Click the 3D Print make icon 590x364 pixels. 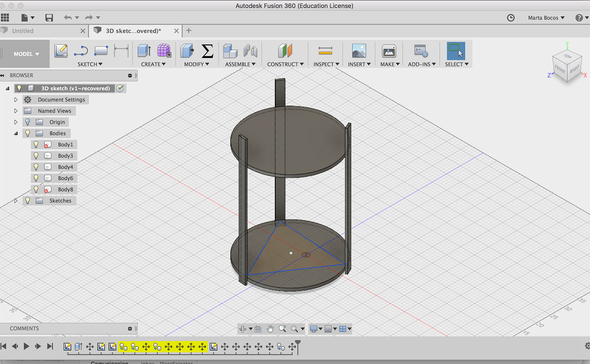pos(389,51)
